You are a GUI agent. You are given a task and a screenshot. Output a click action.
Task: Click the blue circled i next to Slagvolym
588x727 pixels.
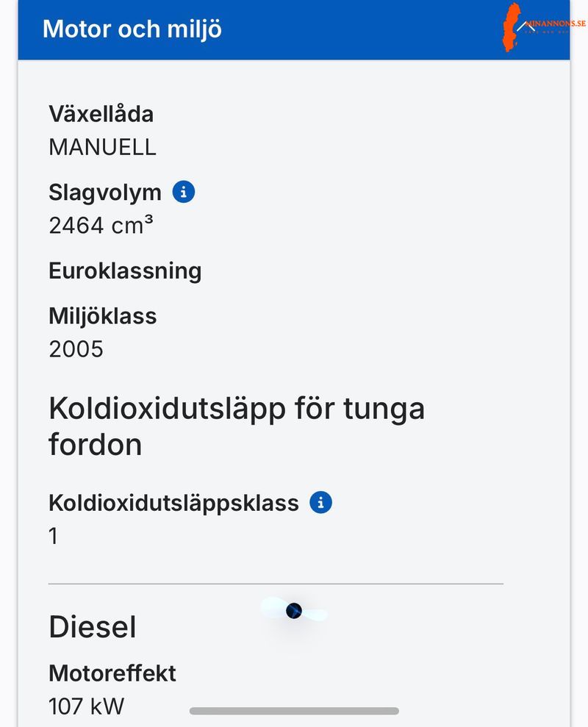click(x=184, y=191)
